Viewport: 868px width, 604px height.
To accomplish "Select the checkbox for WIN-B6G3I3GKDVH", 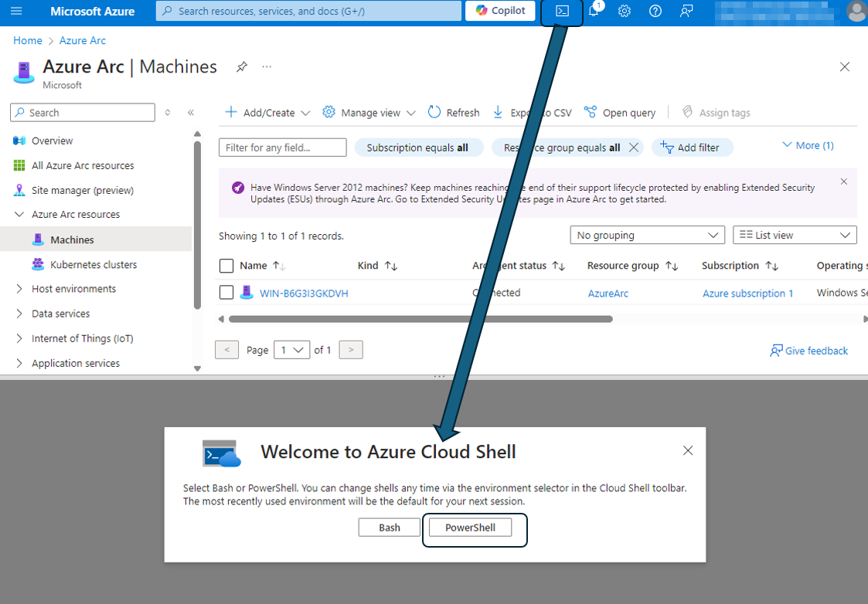I will coord(226,293).
